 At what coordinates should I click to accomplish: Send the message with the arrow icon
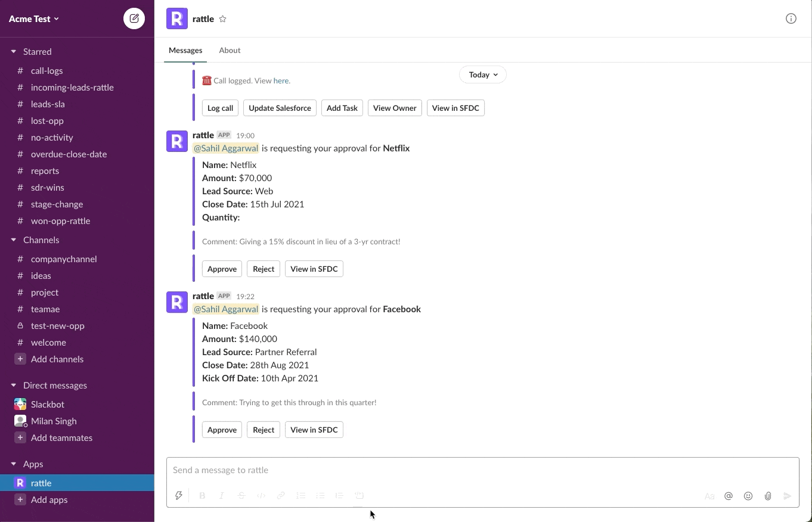point(788,496)
